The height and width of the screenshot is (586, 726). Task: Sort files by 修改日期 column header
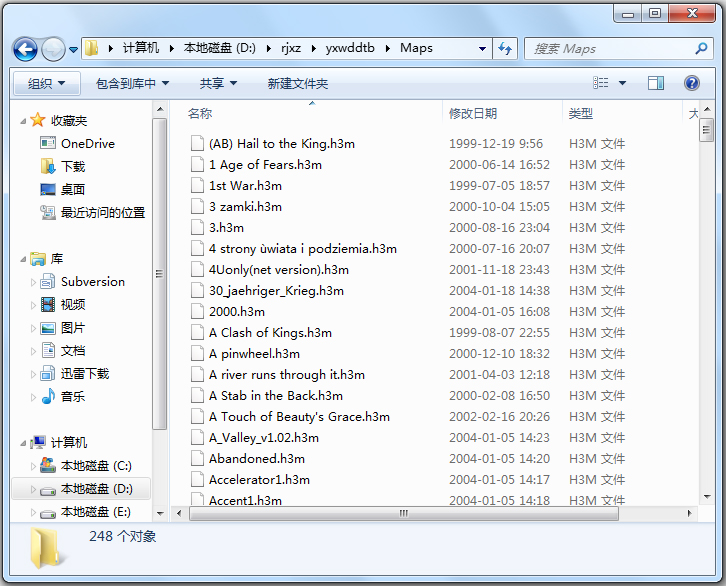pyautogui.click(x=473, y=114)
